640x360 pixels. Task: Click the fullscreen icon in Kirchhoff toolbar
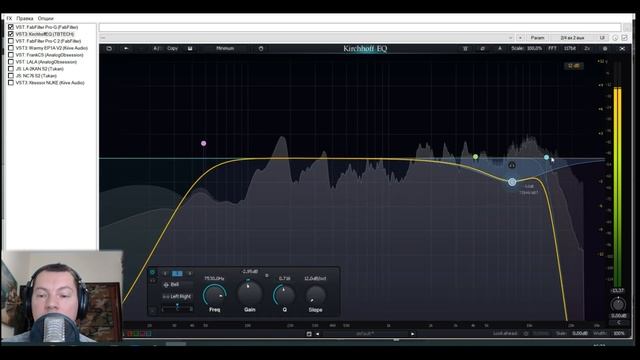coord(622,48)
